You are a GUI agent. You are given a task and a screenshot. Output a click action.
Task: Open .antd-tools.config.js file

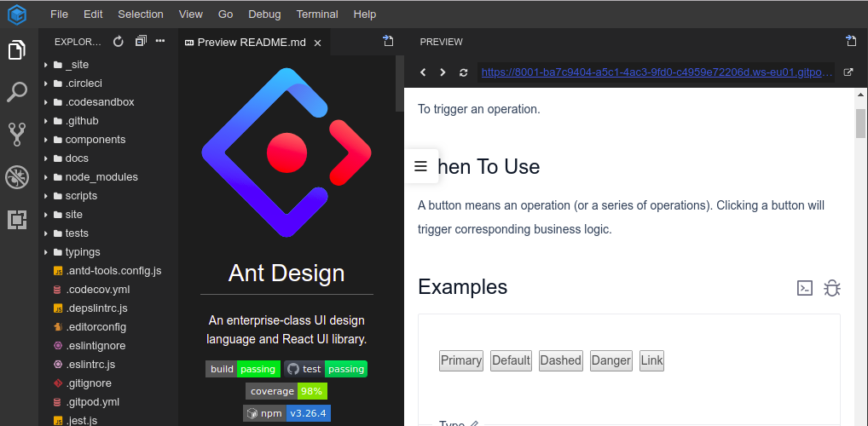click(x=113, y=271)
